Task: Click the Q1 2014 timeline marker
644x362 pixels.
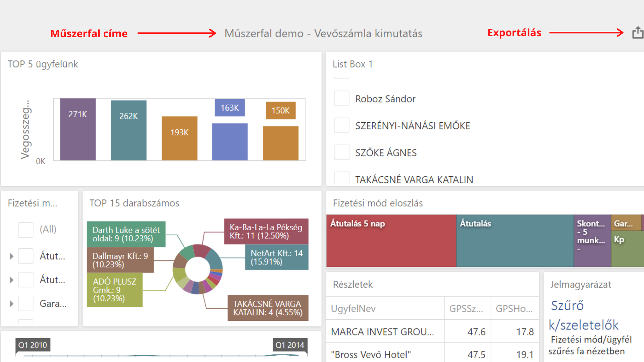Action: click(x=289, y=345)
